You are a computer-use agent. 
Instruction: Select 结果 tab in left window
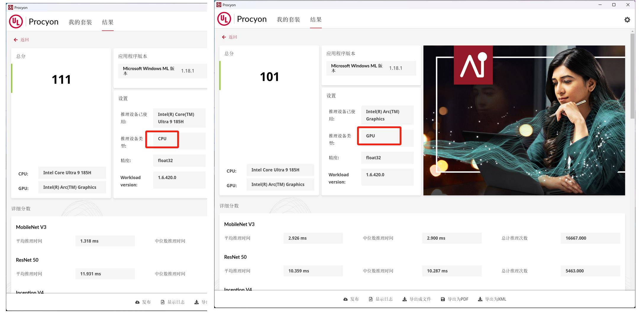108,22
